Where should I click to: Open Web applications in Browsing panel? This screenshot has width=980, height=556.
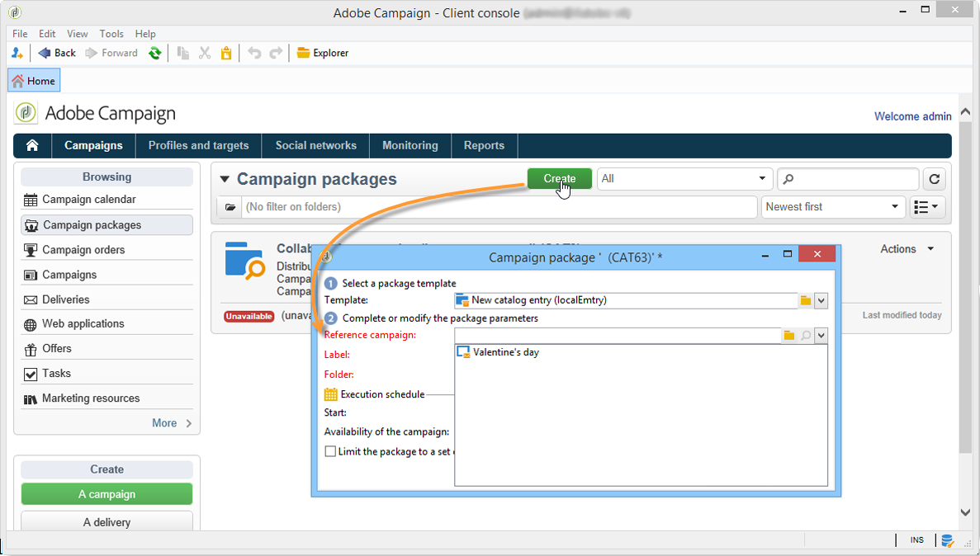(107, 323)
